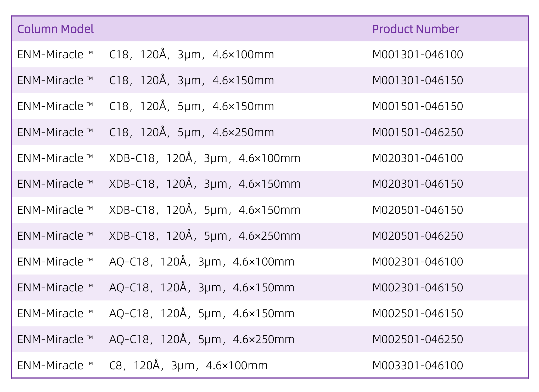This screenshot has height=392, width=539.
Task: Click spec XDB-C18, 120Å, 3μm, 4.6×100mm
Action: click(205, 158)
